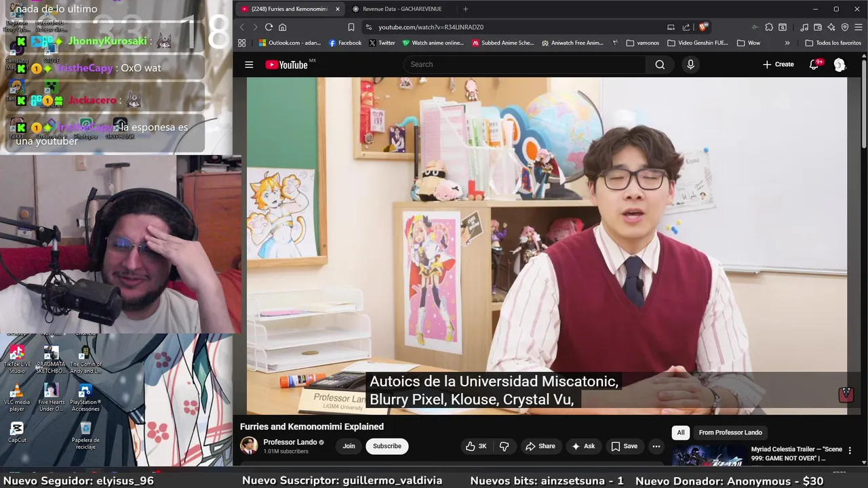
Task: Go forward with the browser arrow
Action: (x=255, y=27)
